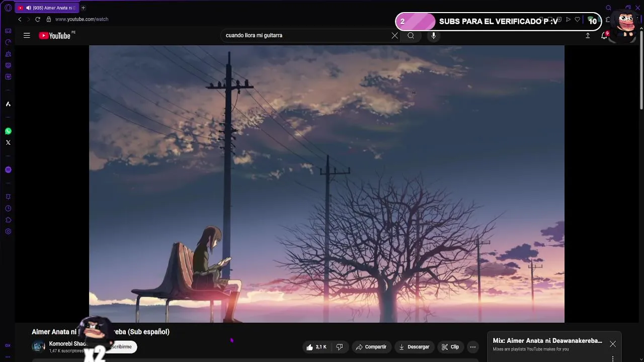644x362 pixels.
Task: Open WhatsApp from the sidebar
Action: [x=8, y=131]
